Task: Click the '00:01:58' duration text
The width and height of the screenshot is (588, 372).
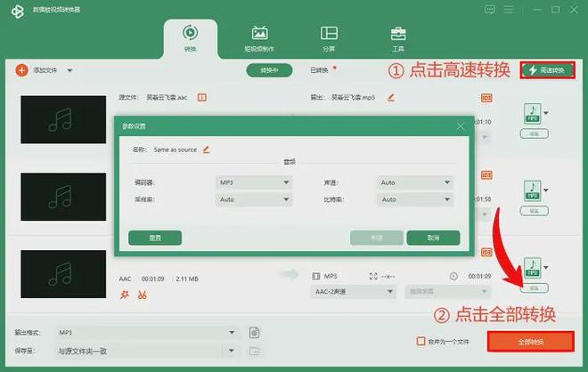Action: tap(484, 199)
